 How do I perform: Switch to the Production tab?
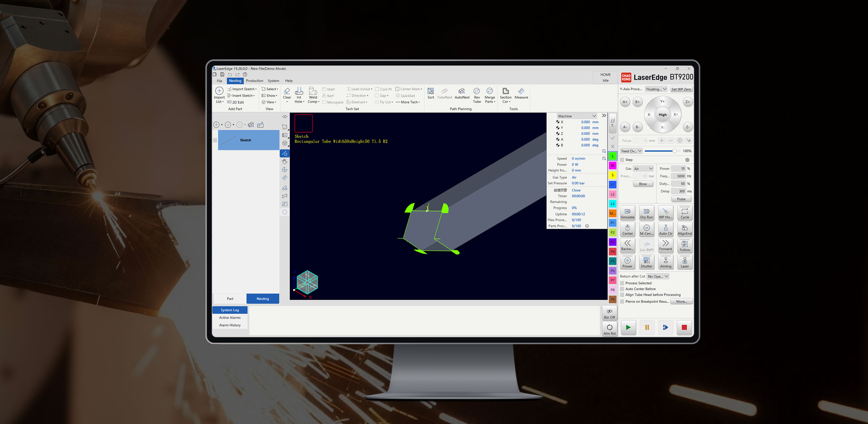pos(254,81)
